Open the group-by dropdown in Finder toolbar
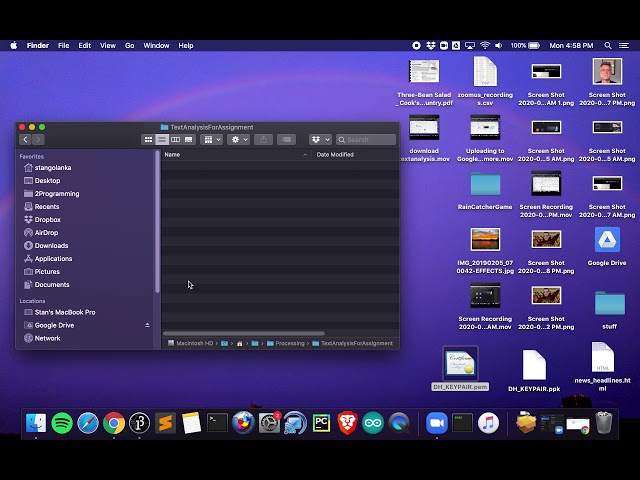The image size is (640, 480). coord(211,140)
